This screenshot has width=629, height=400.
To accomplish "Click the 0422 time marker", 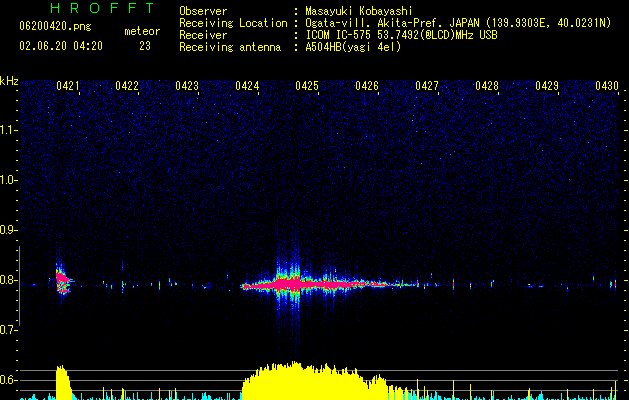I will (127, 86).
